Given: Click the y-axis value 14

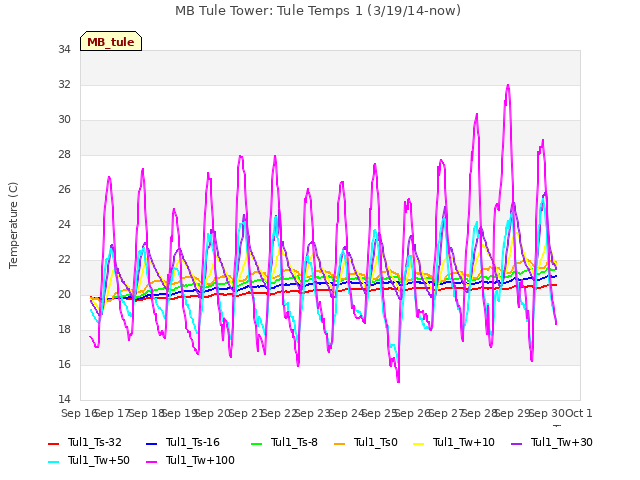Looking at the screenshot, I should (x=64, y=399).
